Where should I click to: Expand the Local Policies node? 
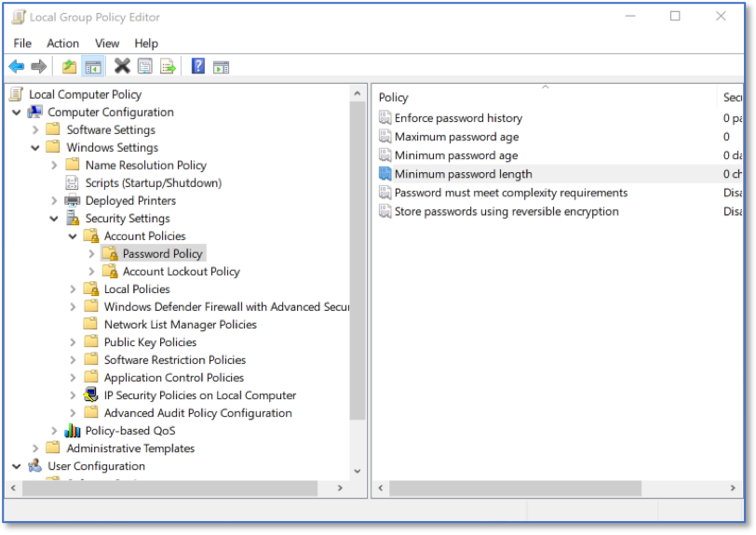coord(73,289)
